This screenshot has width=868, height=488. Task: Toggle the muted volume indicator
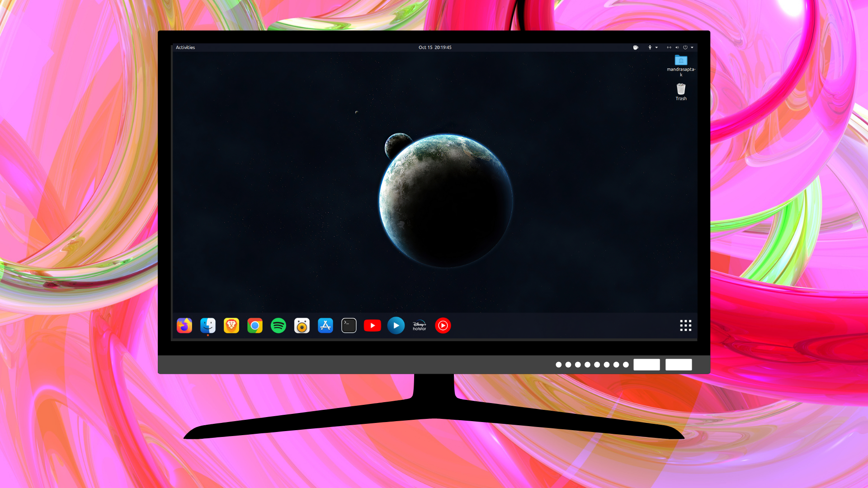677,47
